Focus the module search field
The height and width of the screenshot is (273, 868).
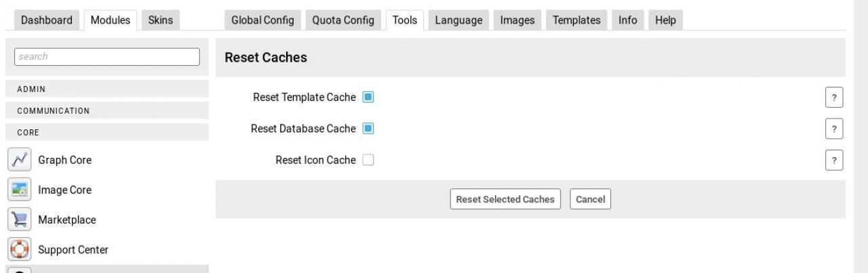[x=107, y=57]
